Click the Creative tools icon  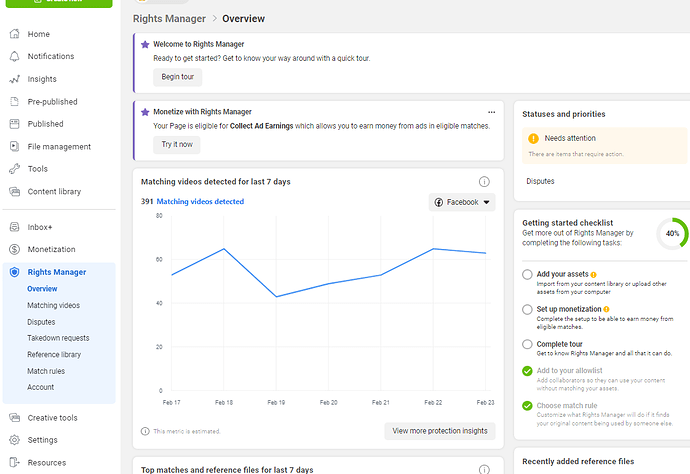click(15, 418)
